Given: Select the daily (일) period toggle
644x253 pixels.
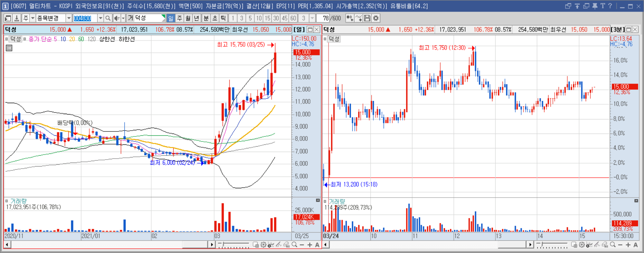Looking at the screenshot, I should (x=171, y=18).
